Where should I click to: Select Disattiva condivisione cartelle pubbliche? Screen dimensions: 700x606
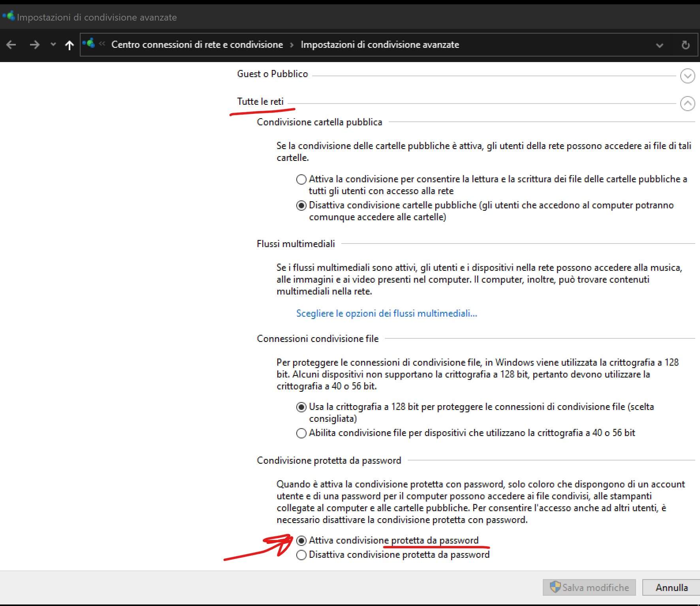301,206
